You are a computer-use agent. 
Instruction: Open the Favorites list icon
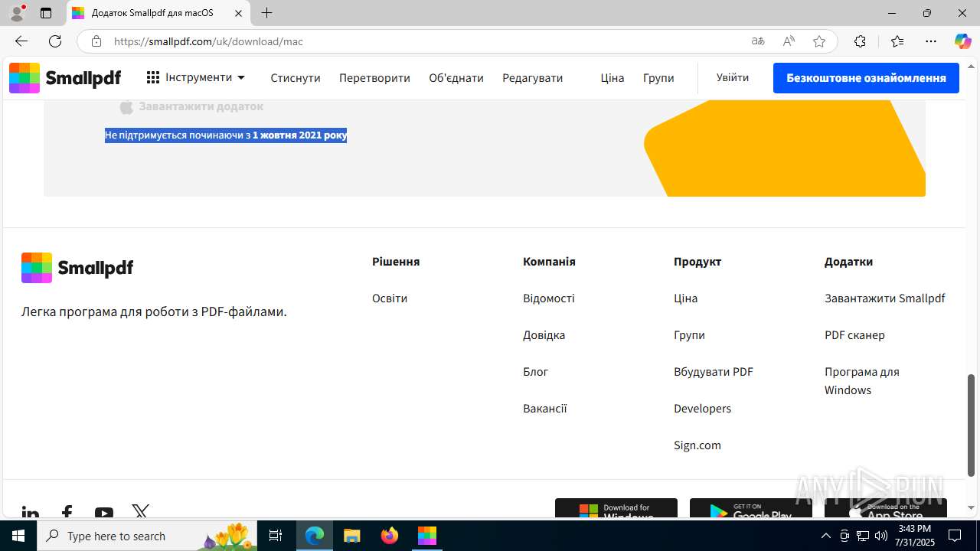(x=897, y=41)
